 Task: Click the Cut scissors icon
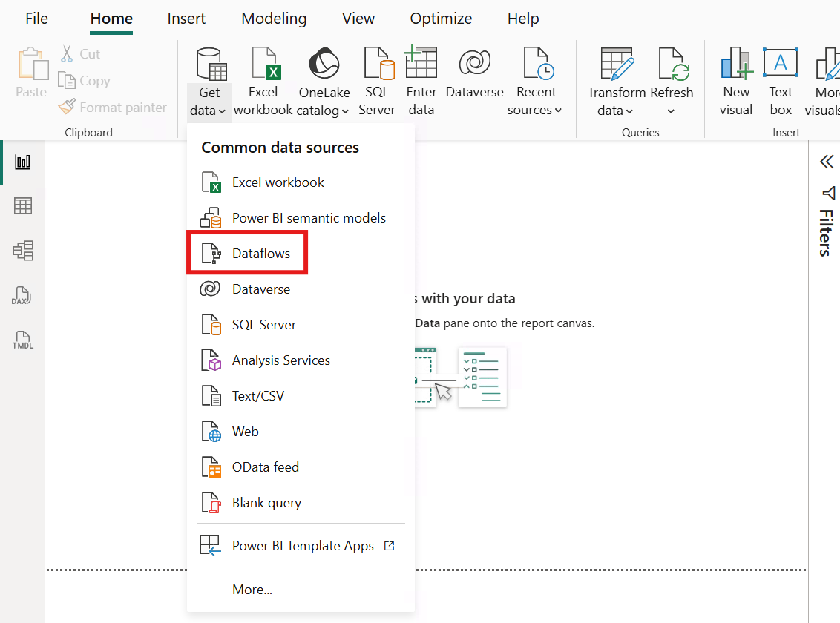point(67,54)
